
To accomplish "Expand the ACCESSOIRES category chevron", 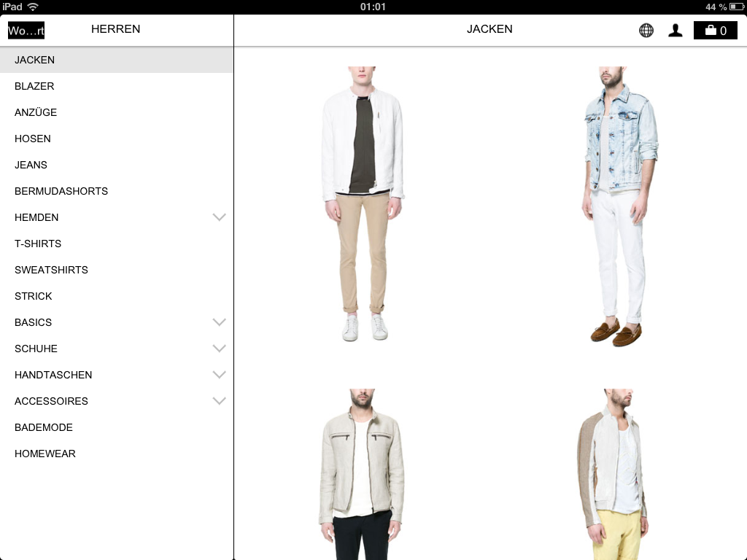I will (x=219, y=401).
